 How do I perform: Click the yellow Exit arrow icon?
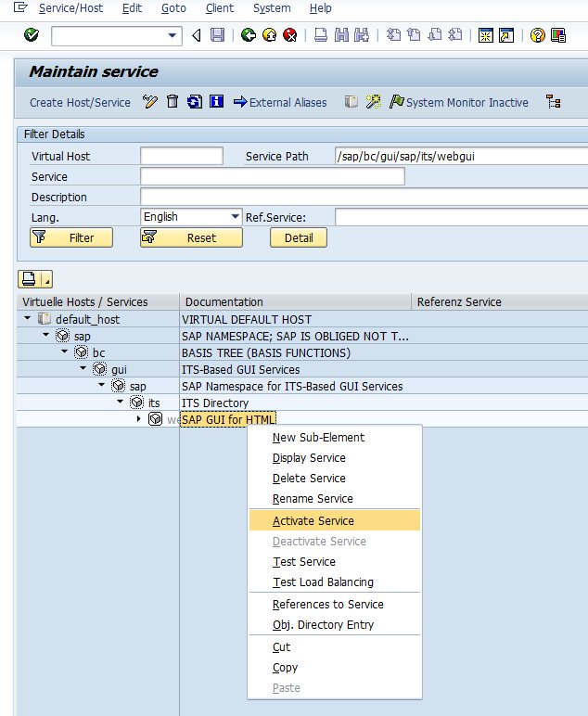pyautogui.click(x=269, y=35)
